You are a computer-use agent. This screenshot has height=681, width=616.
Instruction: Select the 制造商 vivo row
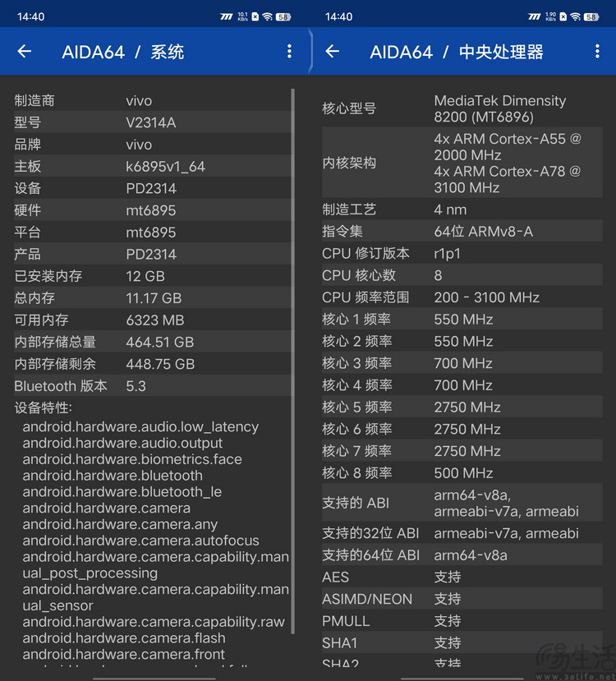(x=152, y=100)
